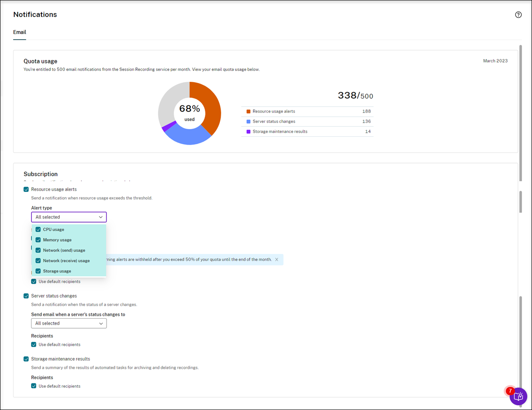
Task: Click the blue Server status changes legend swatch
Action: click(249, 122)
